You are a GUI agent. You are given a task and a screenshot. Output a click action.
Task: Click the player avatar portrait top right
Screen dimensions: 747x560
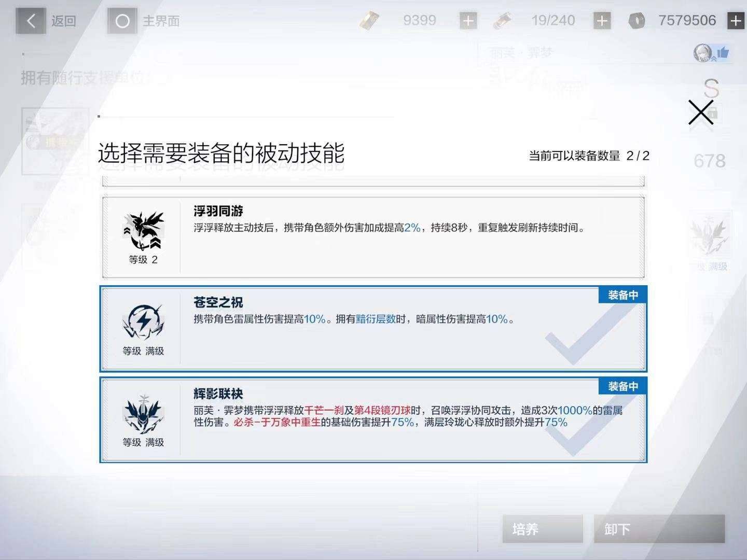(x=703, y=51)
